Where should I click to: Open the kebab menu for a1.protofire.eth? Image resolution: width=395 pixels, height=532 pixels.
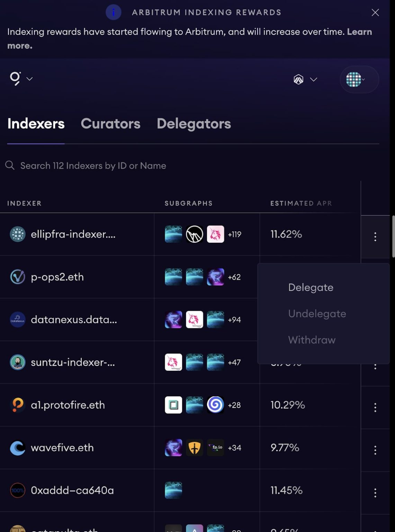click(375, 407)
